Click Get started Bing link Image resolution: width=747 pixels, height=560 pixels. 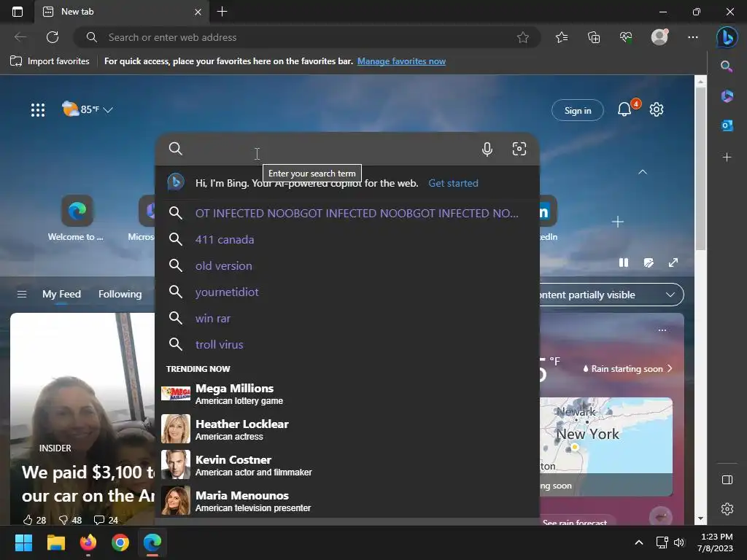pyautogui.click(x=453, y=183)
